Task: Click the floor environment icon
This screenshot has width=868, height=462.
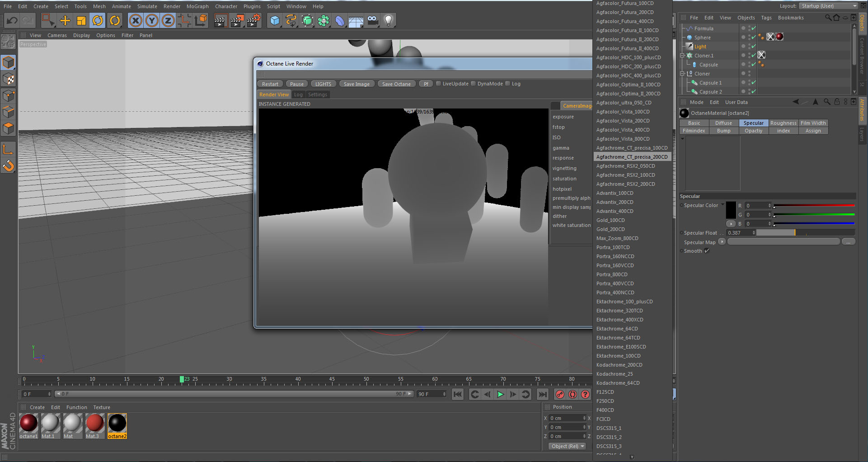Action: point(356,20)
